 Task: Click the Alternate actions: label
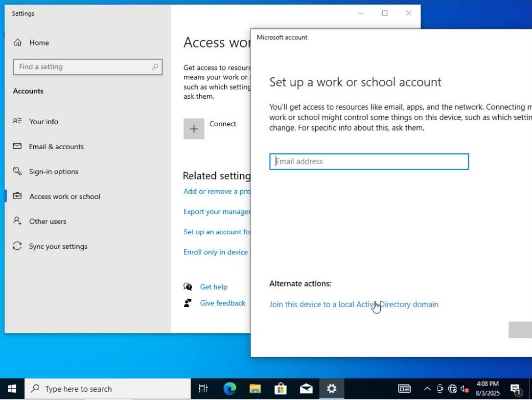point(301,284)
